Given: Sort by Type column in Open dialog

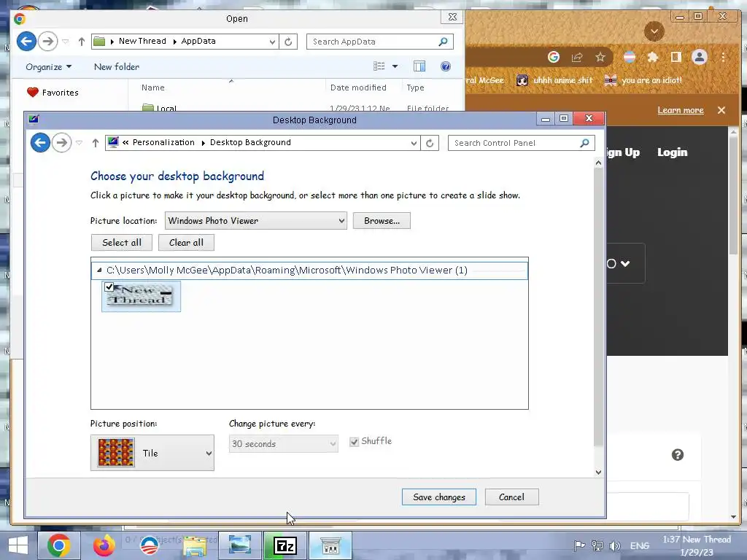Looking at the screenshot, I should [415, 87].
